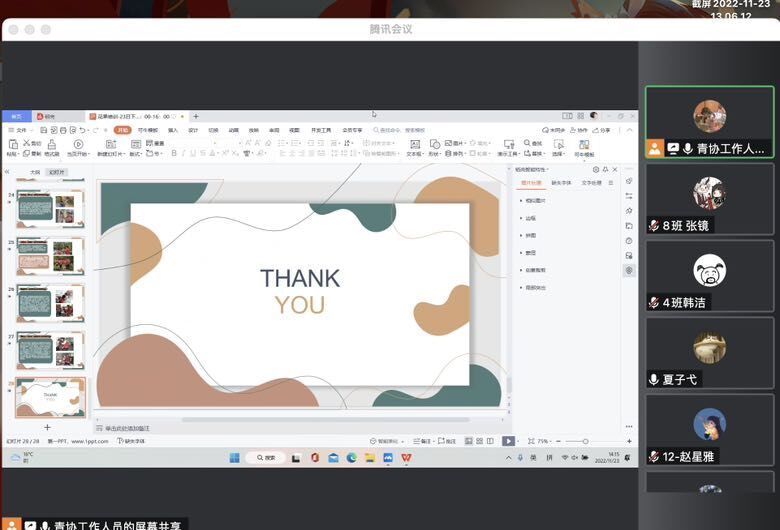Click the add new slide plus button
This screenshot has width=780, height=530.
click(x=47, y=427)
